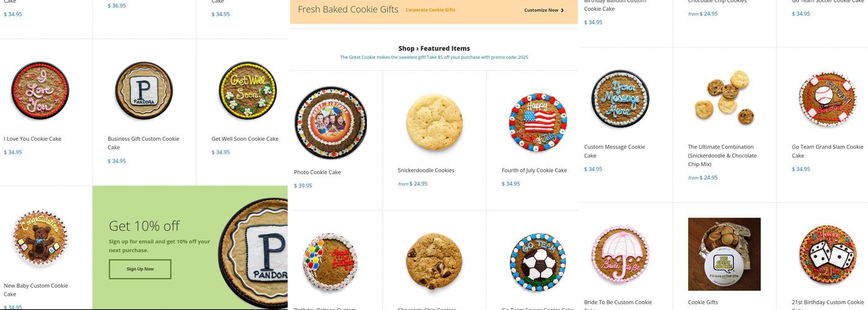Open the Custom Message Cookie Cake title link
Image resolution: width=868 pixels, height=310 pixels.
pos(614,151)
